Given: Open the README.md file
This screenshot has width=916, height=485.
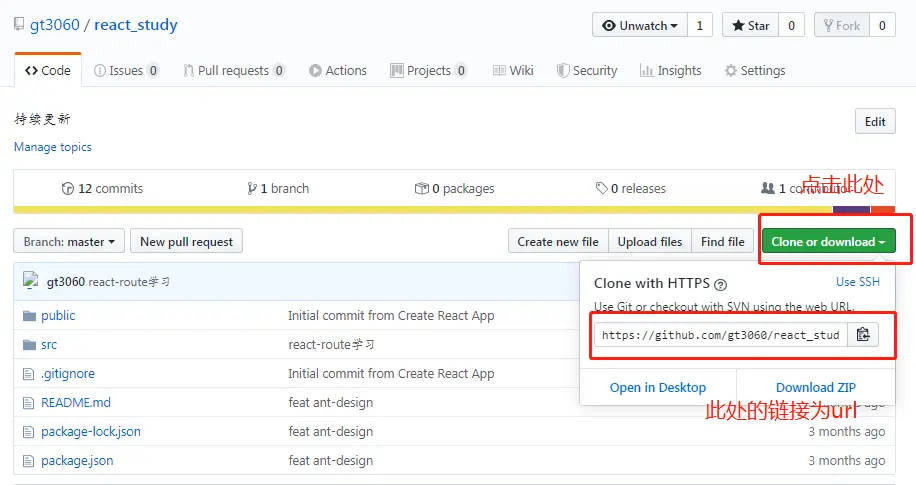Looking at the screenshot, I should tap(76, 403).
